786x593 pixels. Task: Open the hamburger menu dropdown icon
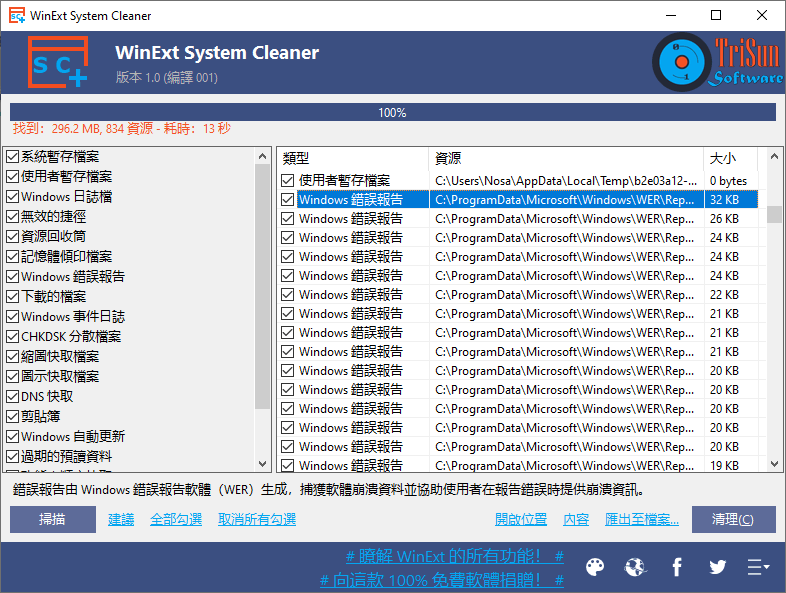(x=758, y=567)
